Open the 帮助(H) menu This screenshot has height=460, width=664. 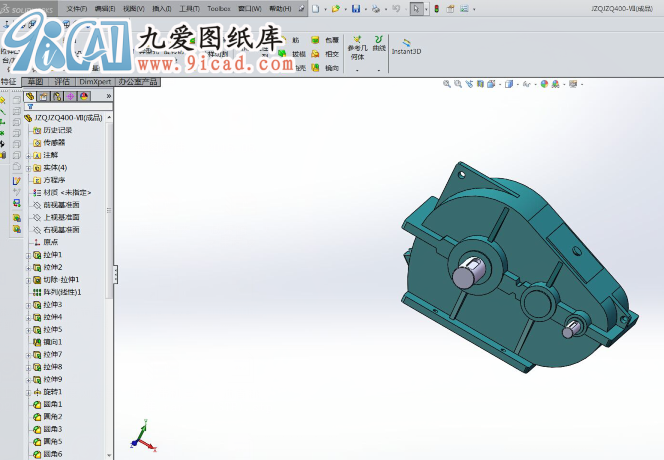[x=280, y=8]
